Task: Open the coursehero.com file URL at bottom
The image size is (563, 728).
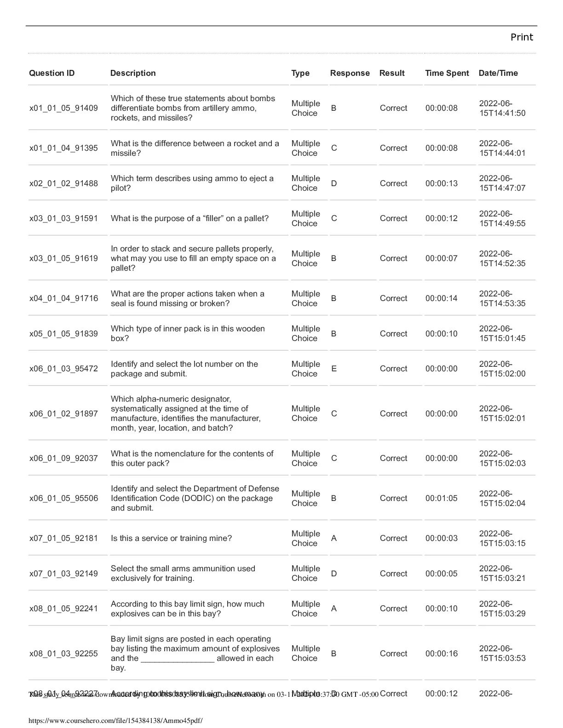Action: click(115, 720)
